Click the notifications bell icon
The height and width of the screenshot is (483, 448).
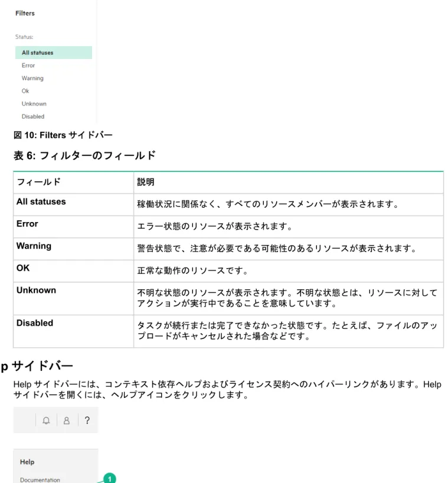[46, 420]
